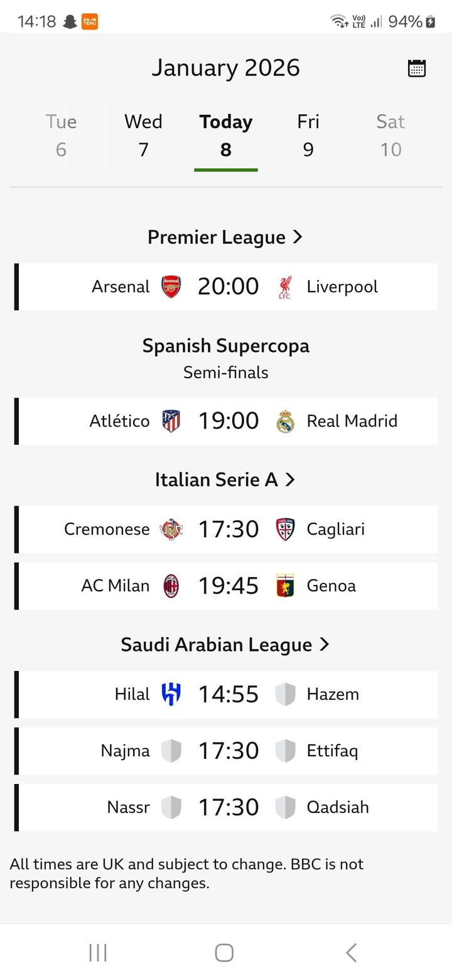Viewport: 452px width, 980px height.
Task: Tap the Liverpool club crest
Action: pyautogui.click(x=285, y=287)
